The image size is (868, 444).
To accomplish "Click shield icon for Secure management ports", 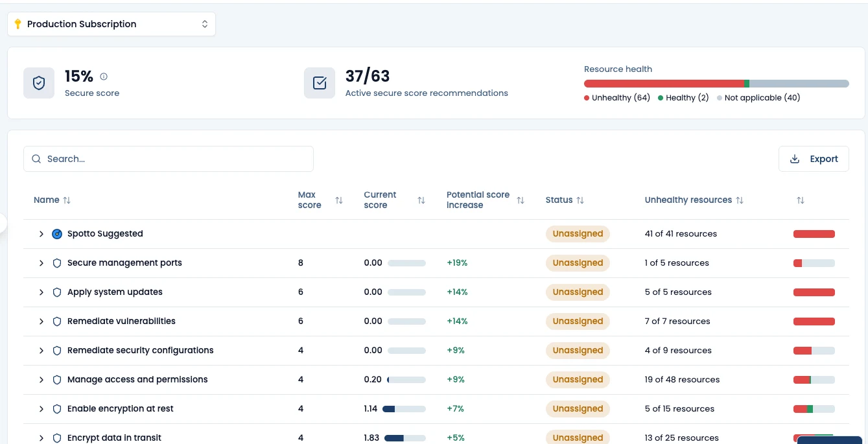I will 57,263.
